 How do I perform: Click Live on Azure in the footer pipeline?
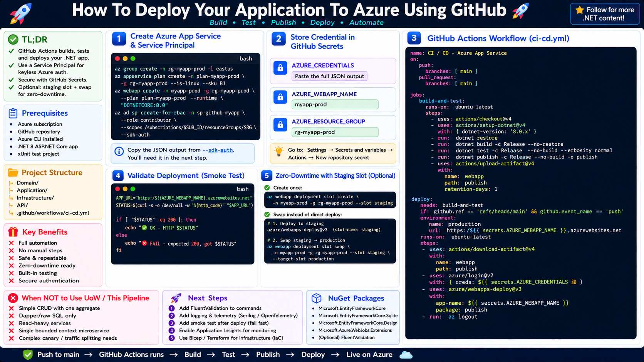[369, 355]
